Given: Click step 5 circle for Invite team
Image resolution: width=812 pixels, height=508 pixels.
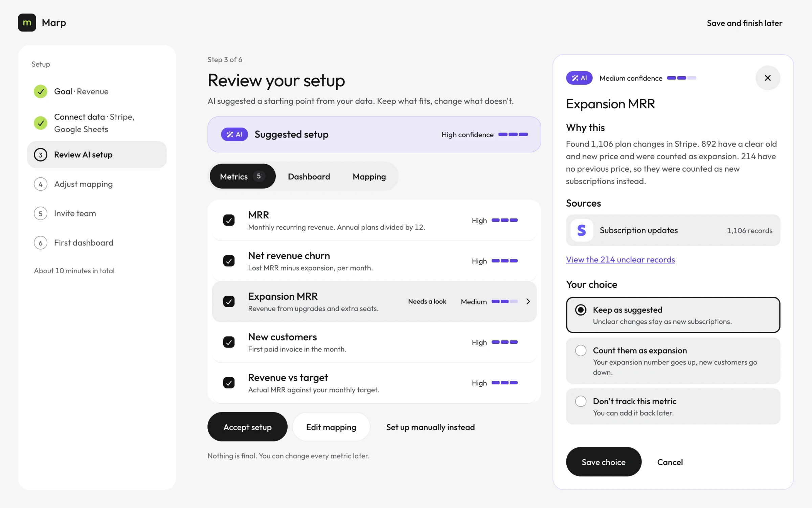Looking at the screenshot, I should point(41,214).
